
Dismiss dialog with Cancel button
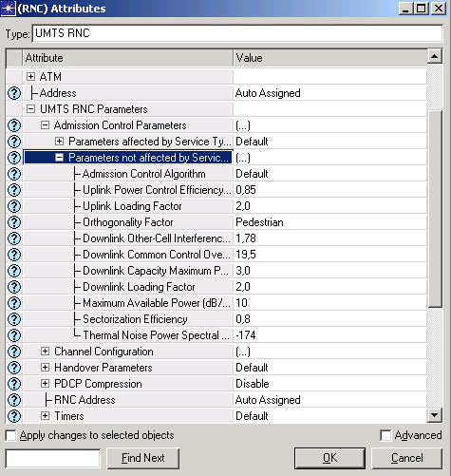pyautogui.click(x=407, y=458)
